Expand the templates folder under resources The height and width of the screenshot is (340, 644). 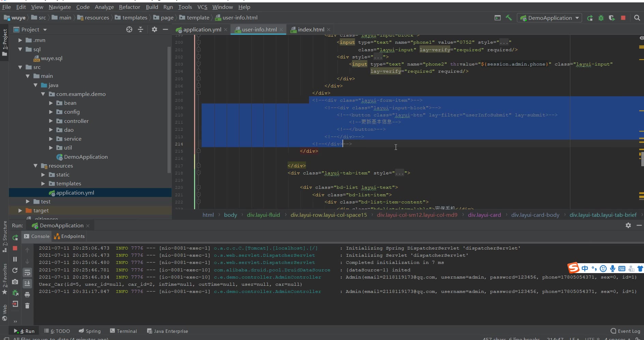coord(43,183)
